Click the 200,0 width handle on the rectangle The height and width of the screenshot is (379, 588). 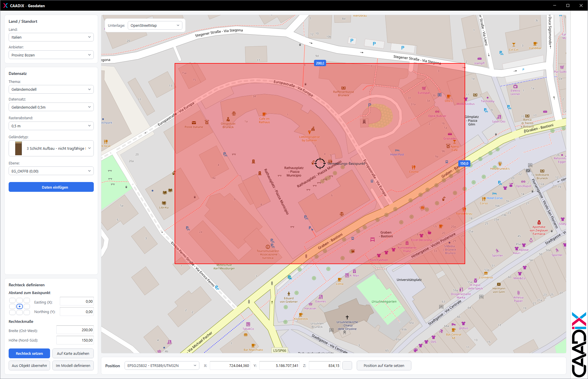(320, 63)
